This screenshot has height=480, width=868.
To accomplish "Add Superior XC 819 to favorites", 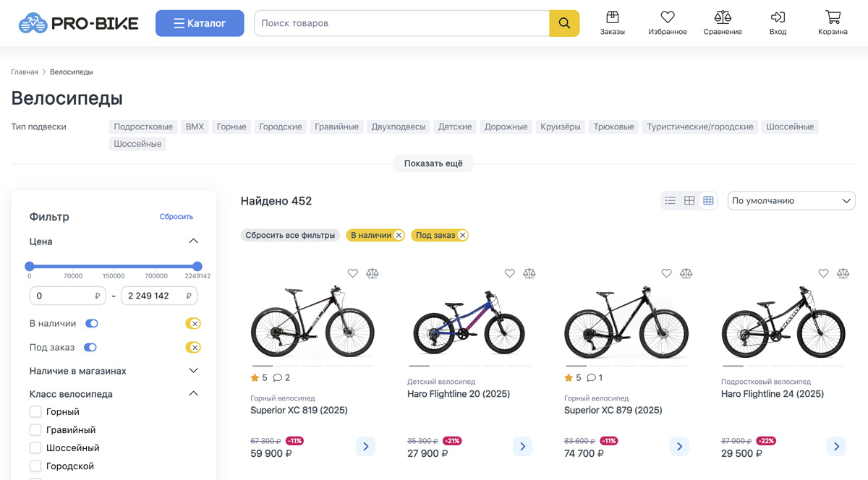I will (353, 273).
